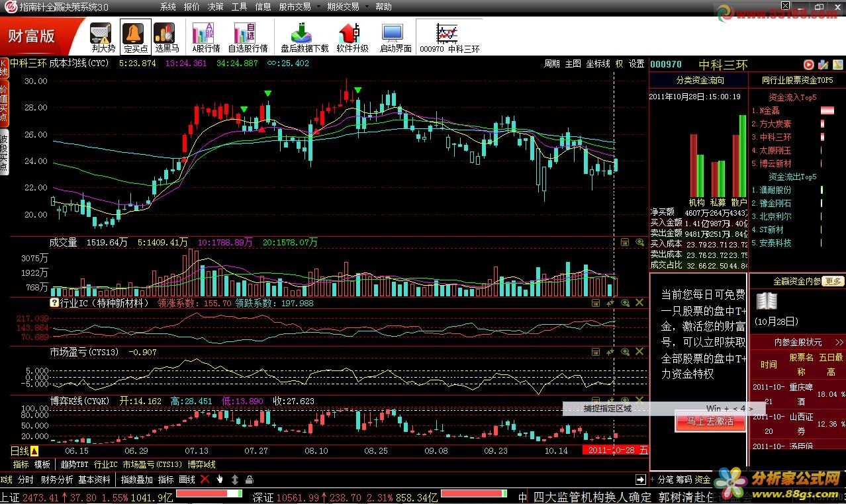Click 盘后数据下载 download icon

[x=304, y=37]
